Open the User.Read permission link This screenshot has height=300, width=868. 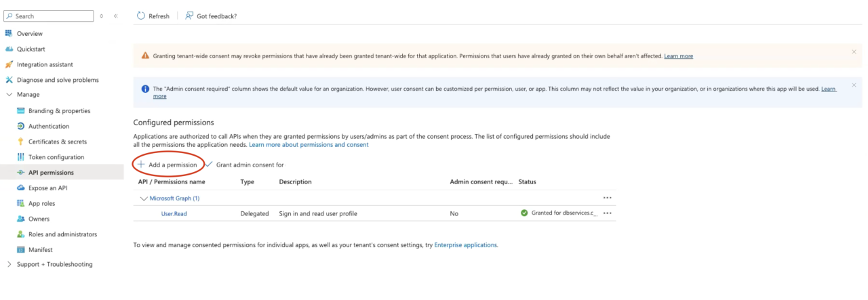pos(174,213)
